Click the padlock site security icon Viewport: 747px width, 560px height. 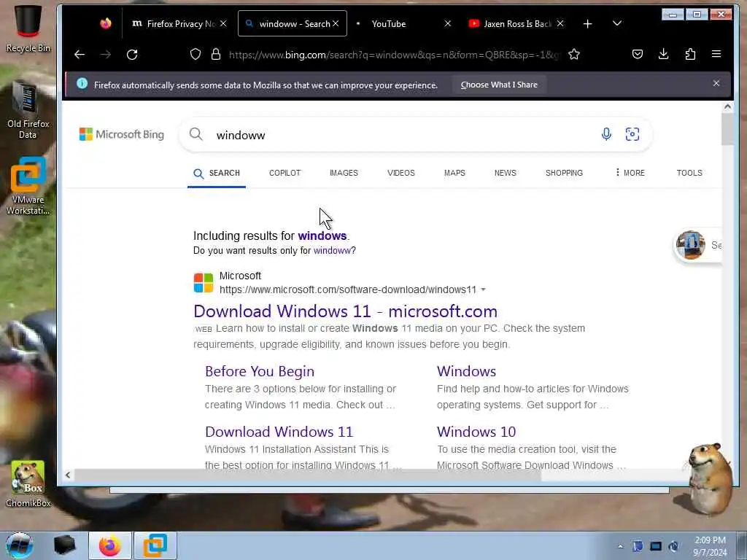click(216, 54)
